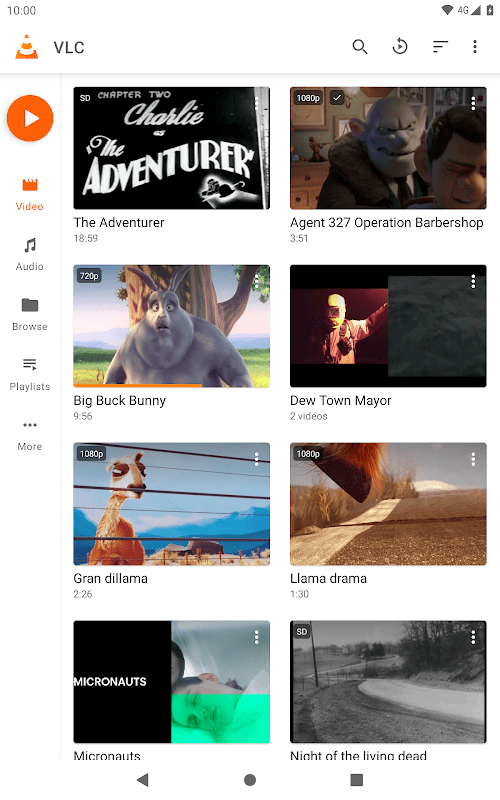This screenshot has width=500, height=800.
Task: Open the sort options icon
Action: (440, 47)
